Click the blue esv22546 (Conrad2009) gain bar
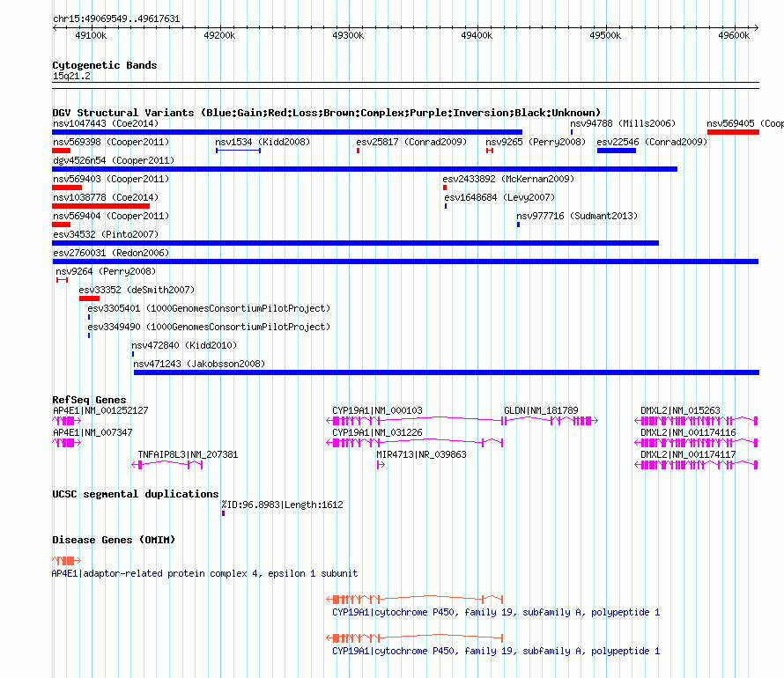This screenshot has width=784, height=678. point(617,151)
